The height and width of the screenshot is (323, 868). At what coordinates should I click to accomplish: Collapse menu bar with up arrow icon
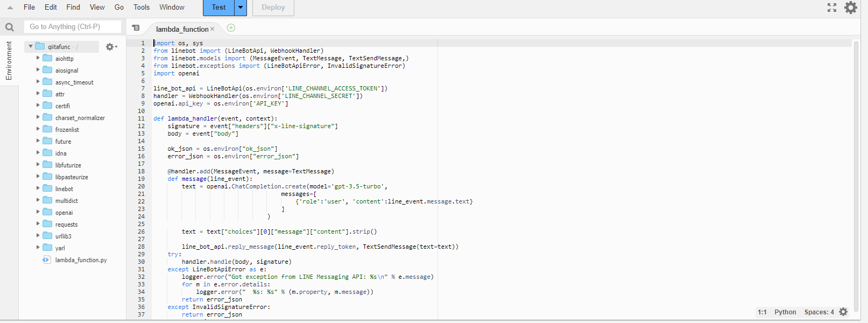[x=10, y=8]
